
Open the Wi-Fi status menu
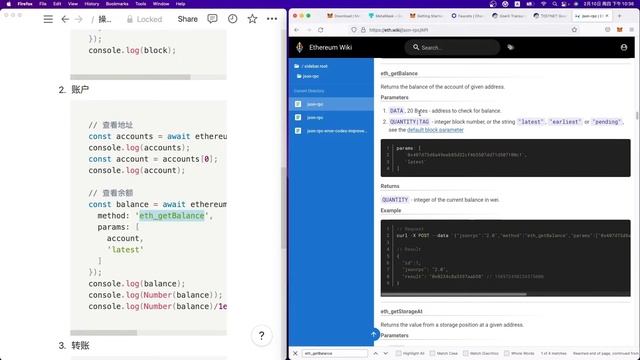click(x=543, y=4)
